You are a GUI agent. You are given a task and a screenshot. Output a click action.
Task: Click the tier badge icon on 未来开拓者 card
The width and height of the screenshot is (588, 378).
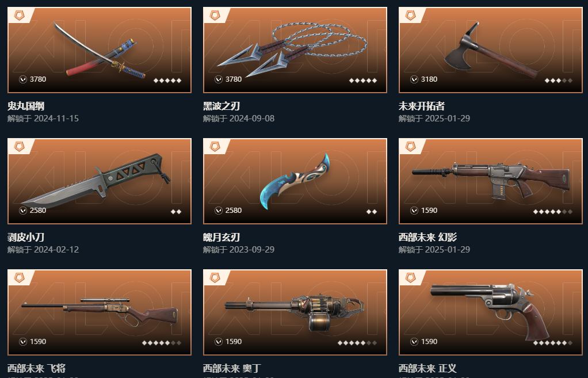pyautogui.click(x=411, y=16)
